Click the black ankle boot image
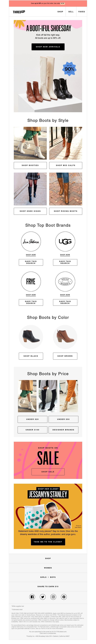Viewport: 96px width, 644px height. click(31, 337)
